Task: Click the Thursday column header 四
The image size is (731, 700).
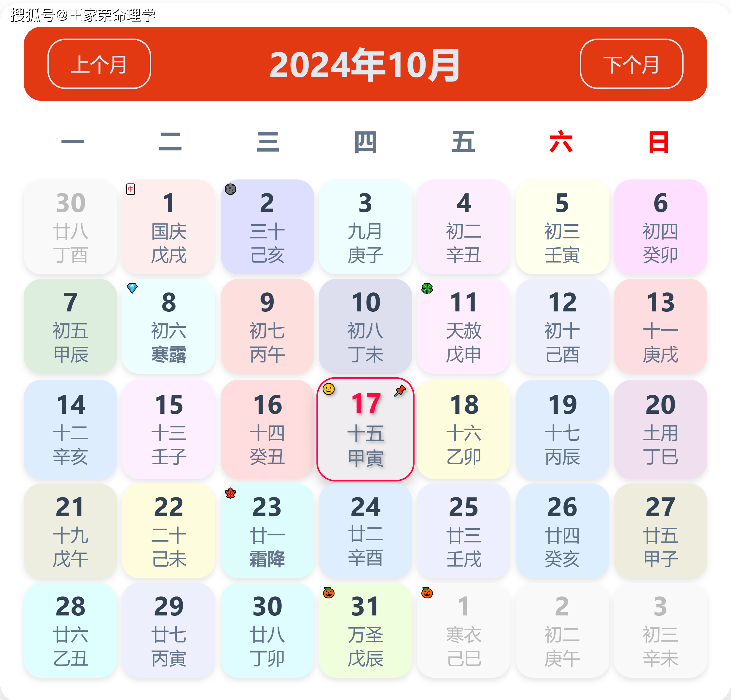Action: (365, 142)
